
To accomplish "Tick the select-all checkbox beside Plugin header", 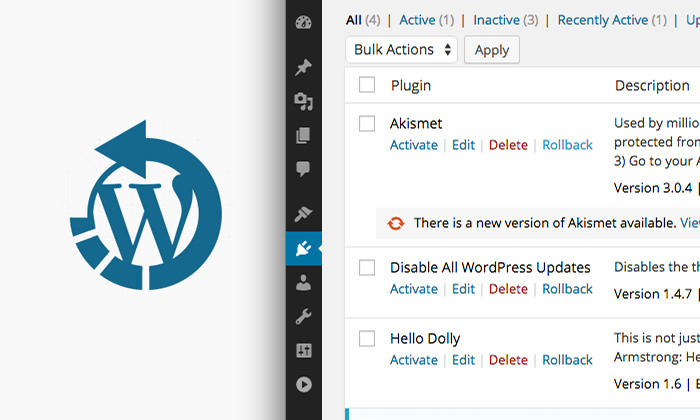I will pos(367,85).
